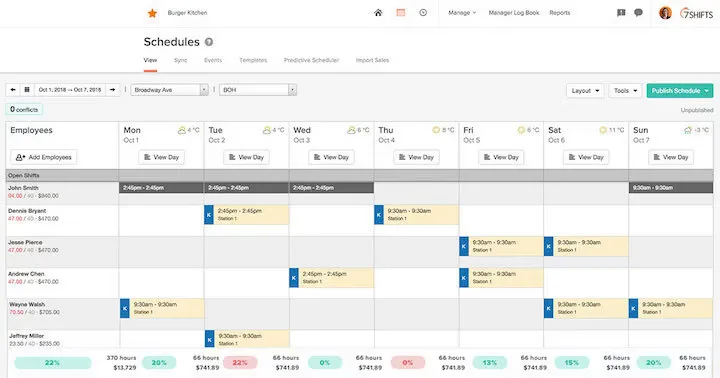Open the Reports menu item

pos(560,13)
